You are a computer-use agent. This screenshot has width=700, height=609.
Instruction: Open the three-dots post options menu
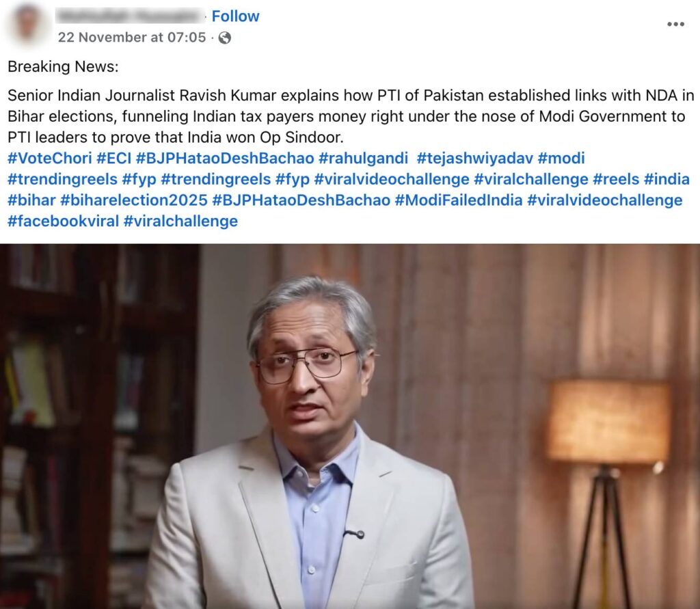675,24
